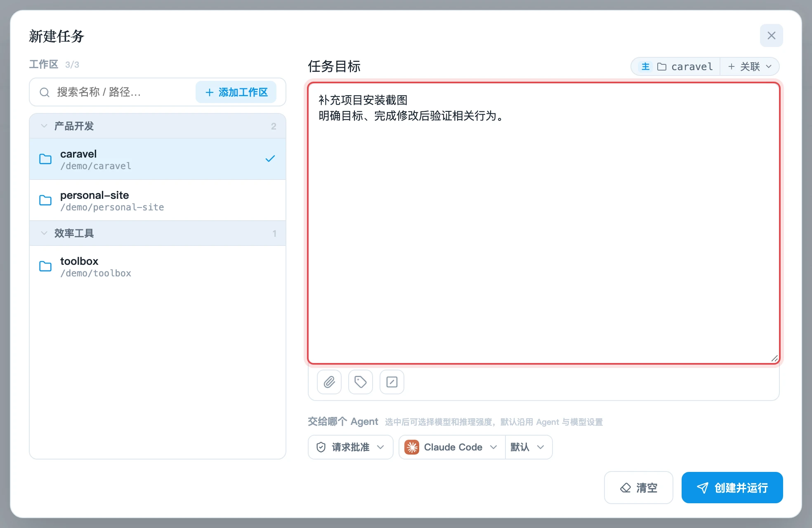Close the 新建任务 dialog

[772, 35]
